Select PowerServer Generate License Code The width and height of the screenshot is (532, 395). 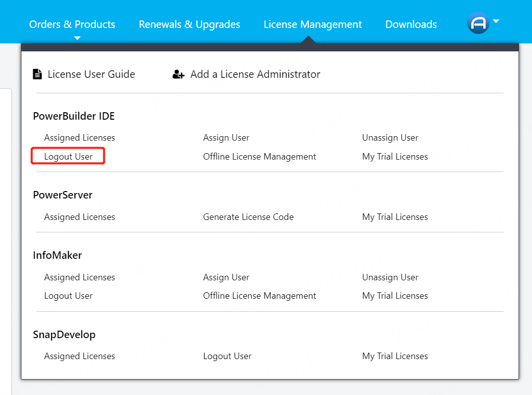(249, 217)
